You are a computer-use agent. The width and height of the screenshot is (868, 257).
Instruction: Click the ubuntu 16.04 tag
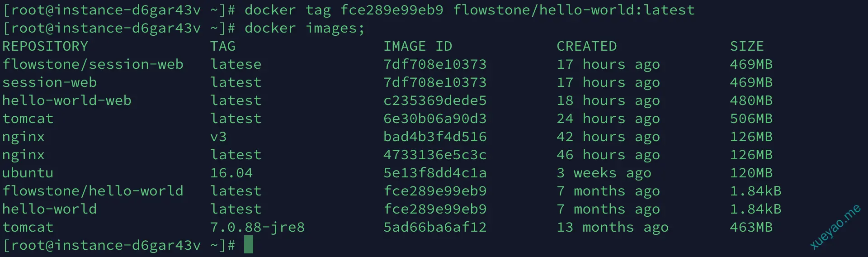(231, 173)
